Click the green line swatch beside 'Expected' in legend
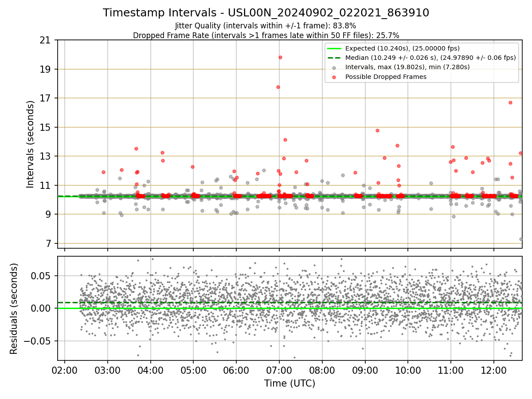The image size is (532, 399). [334, 49]
